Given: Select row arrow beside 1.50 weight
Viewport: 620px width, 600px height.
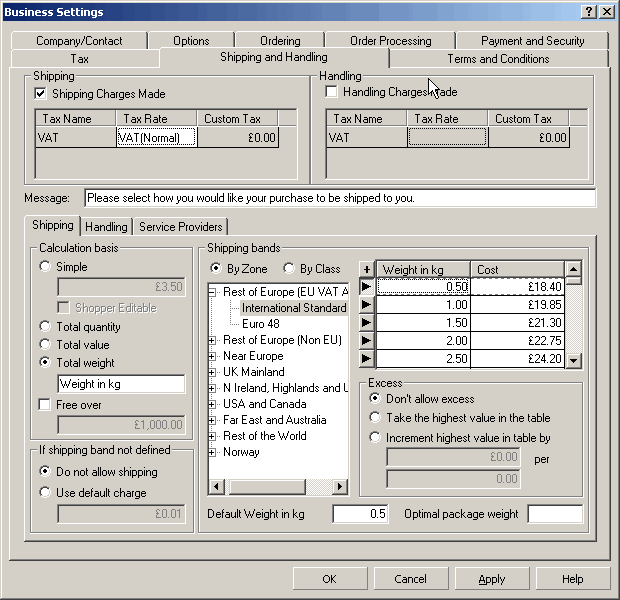Looking at the screenshot, I should [366, 323].
